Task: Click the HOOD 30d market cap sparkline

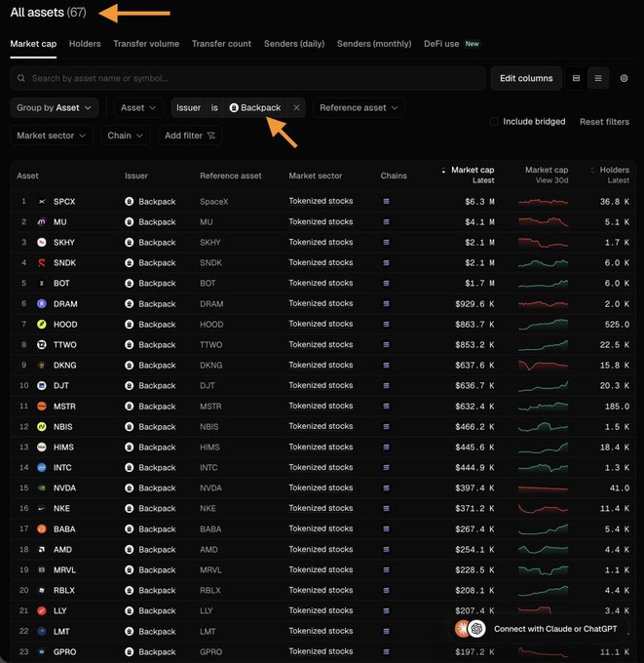Action: [x=543, y=325]
